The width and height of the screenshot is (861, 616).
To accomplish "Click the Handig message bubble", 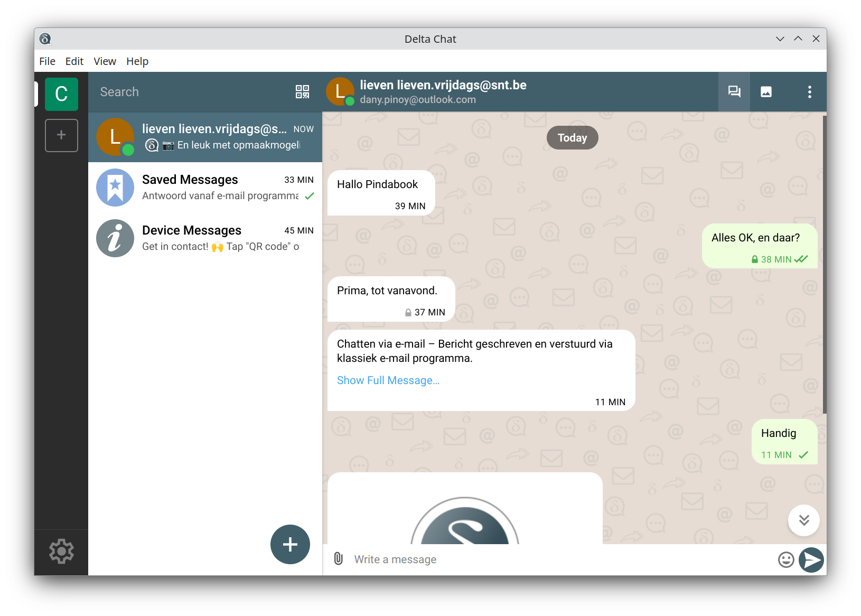I will coord(784,442).
